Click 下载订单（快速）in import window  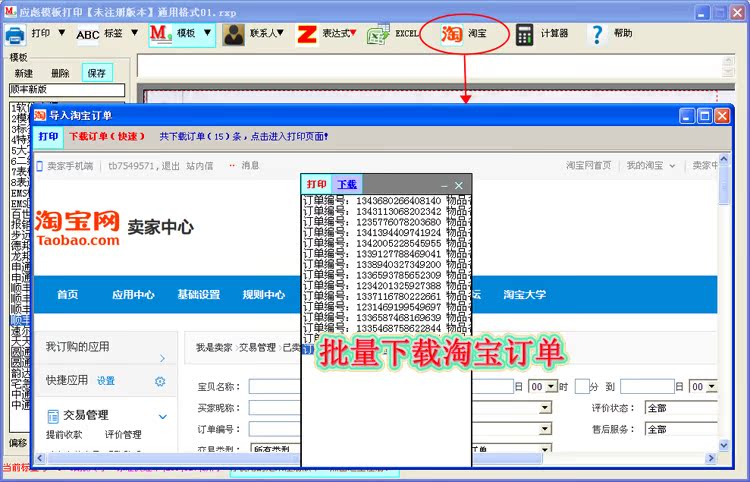click(107, 136)
